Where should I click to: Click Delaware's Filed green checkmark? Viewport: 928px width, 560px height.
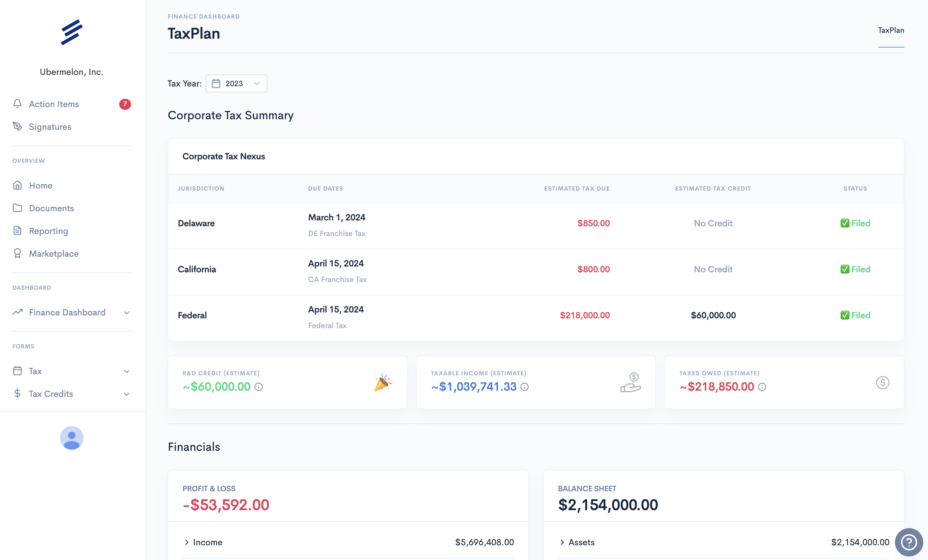(x=845, y=223)
